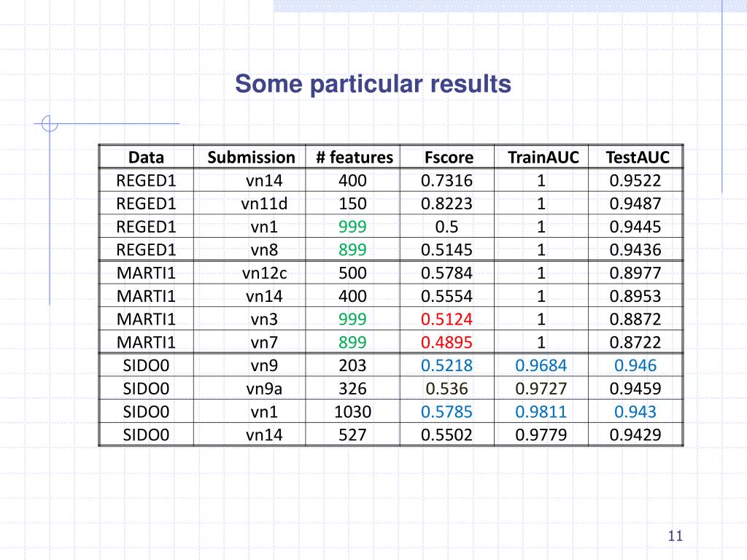
Task: Click the blue TestAUC value 0.946
Action: [x=635, y=365]
